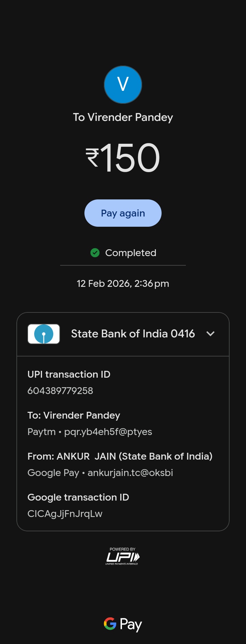This screenshot has height=644, width=246.
Task: Click the State Bank of India logo
Action: [x=44, y=334]
